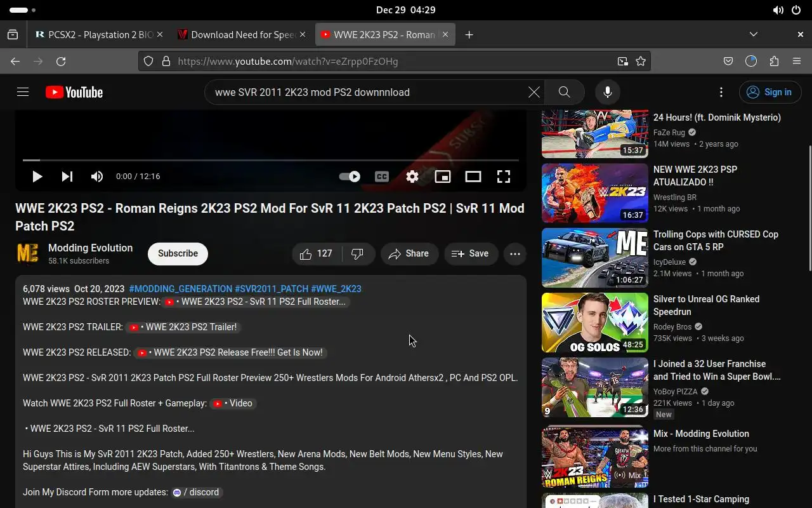
Task: Save to Pocket
Action: [x=728, y=62]
